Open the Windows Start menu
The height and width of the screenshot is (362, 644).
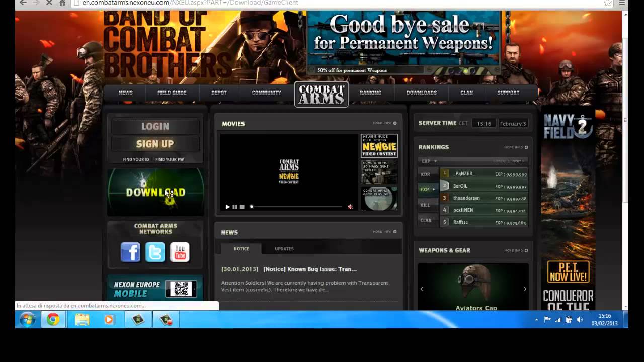pyautogui.click(x=27, y=320)
